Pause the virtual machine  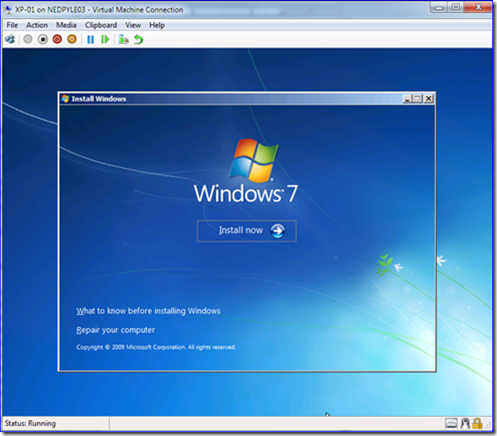coord(90,39)
